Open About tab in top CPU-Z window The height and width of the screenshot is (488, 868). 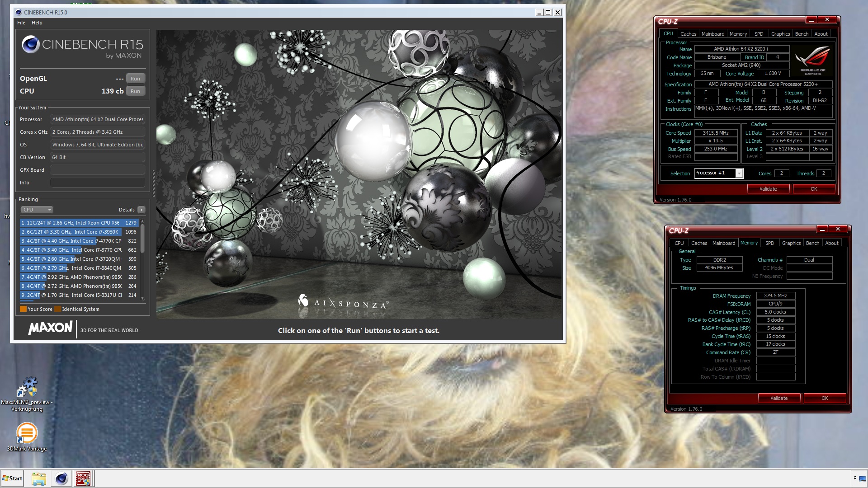coord(821,34)
